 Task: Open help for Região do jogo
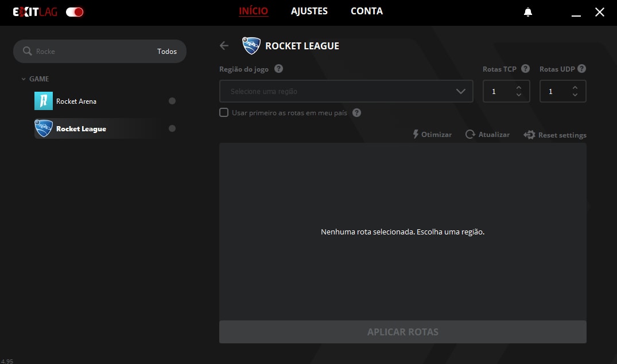278,69
